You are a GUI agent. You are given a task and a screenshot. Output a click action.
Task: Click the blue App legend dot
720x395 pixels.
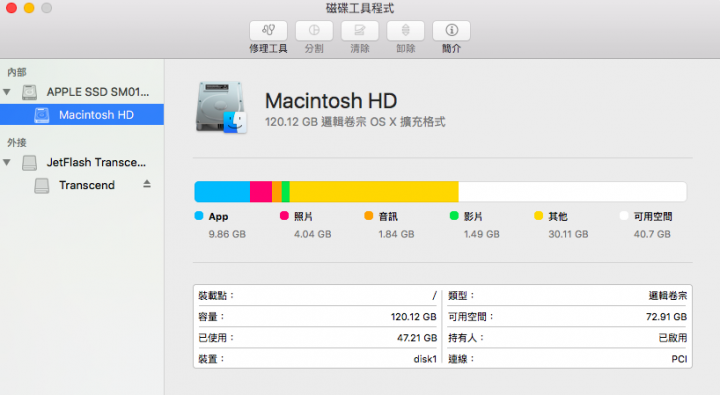(x=199, y=216)
